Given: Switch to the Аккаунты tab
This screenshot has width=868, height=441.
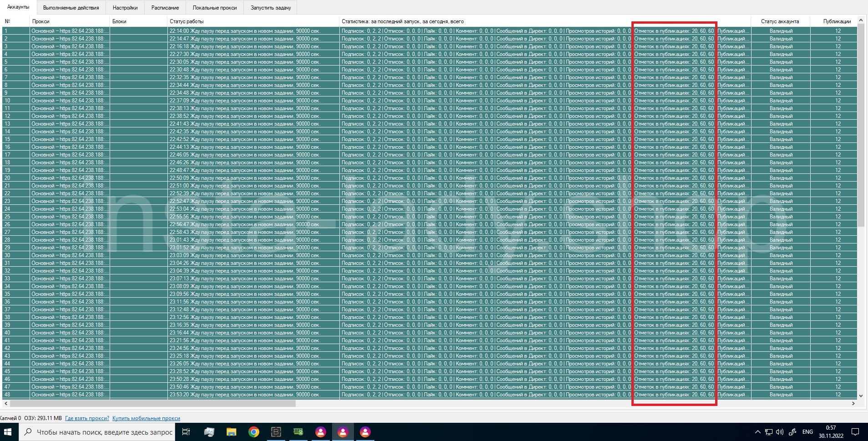Looking at the screenshot, I should [18, 7].
